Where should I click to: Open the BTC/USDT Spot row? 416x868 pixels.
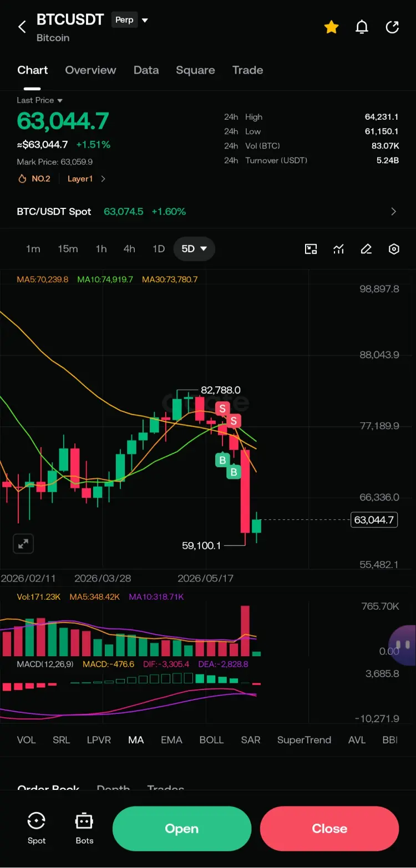tap(207, 211)
